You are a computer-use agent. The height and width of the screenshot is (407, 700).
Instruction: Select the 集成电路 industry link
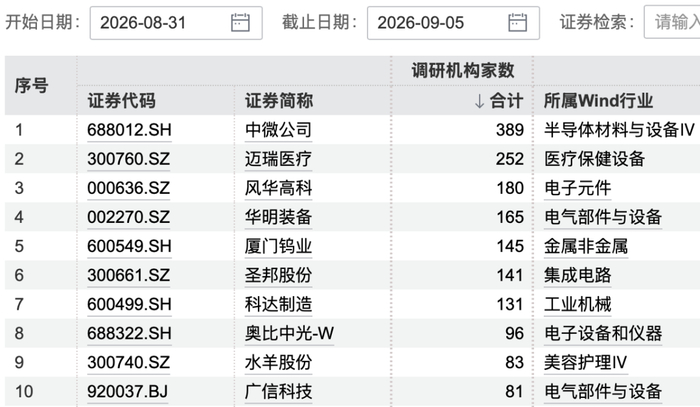577,275
